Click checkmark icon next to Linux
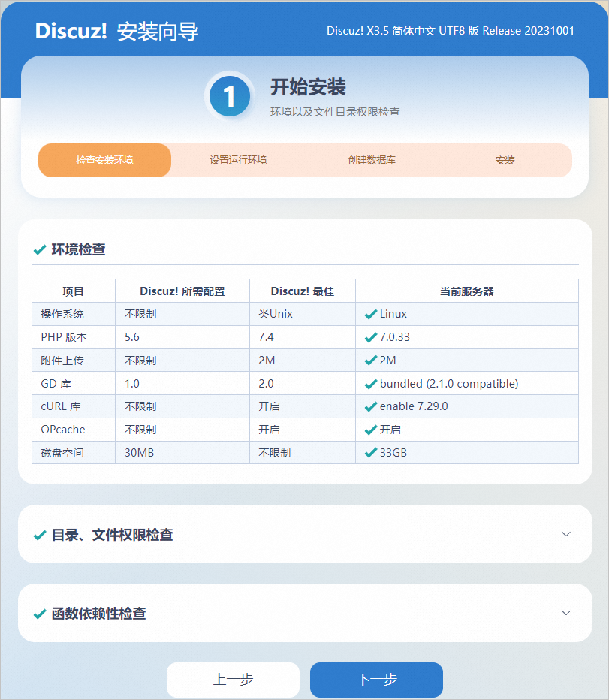This screenshot has width=609, height=700. 370,314
